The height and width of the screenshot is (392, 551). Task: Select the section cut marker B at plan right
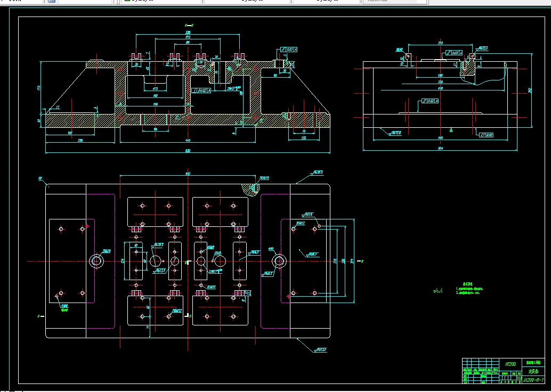[360, 261]
